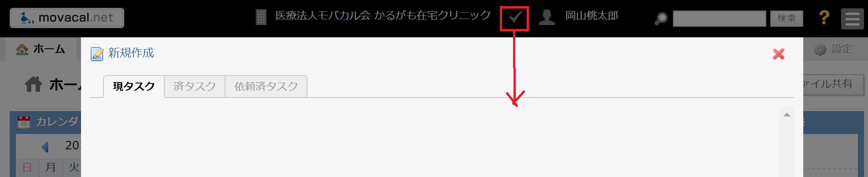Click the 検索 button

(x=787, y=18)
